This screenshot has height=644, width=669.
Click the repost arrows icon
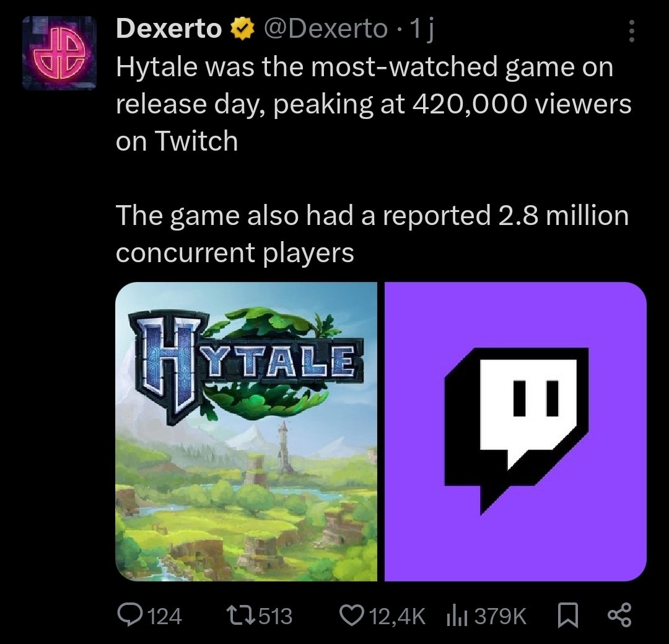click(x=238, y=615)
